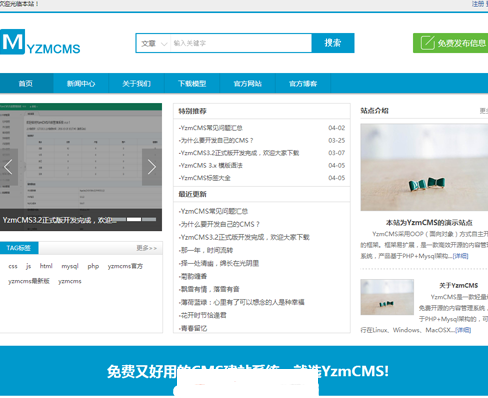Show previous slide with left arrow
488x398 pixels.
click(9, 167)
